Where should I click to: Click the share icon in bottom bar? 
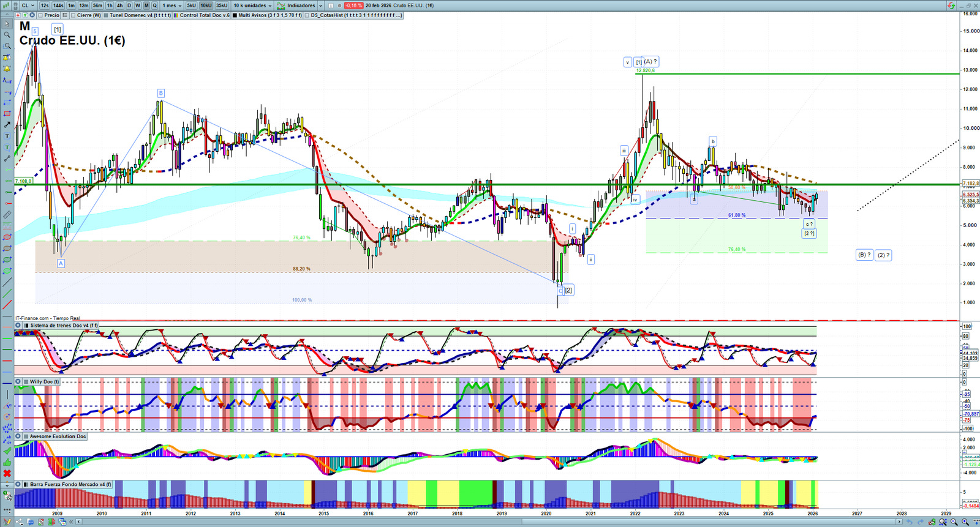pyautogui.click(x=18, y=522)
